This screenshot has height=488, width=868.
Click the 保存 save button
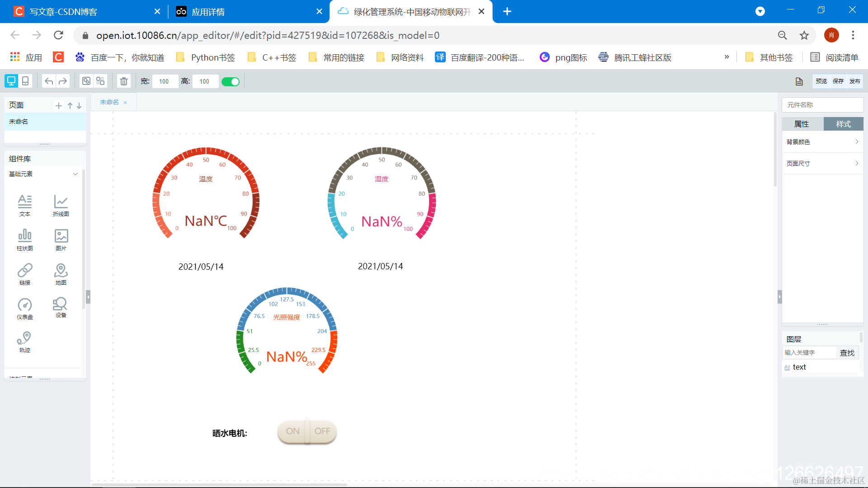click(x=838, y=81)
